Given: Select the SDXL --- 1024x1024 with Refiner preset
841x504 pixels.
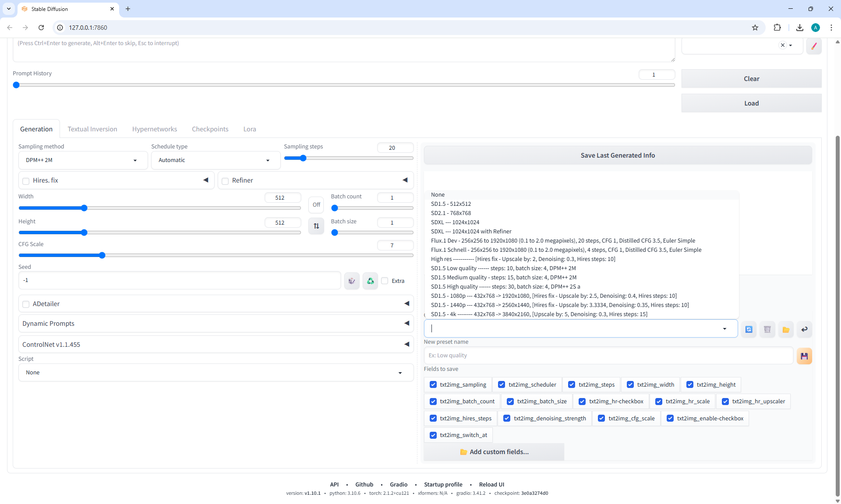Looking at the screenshot, I should coord(471,231).
